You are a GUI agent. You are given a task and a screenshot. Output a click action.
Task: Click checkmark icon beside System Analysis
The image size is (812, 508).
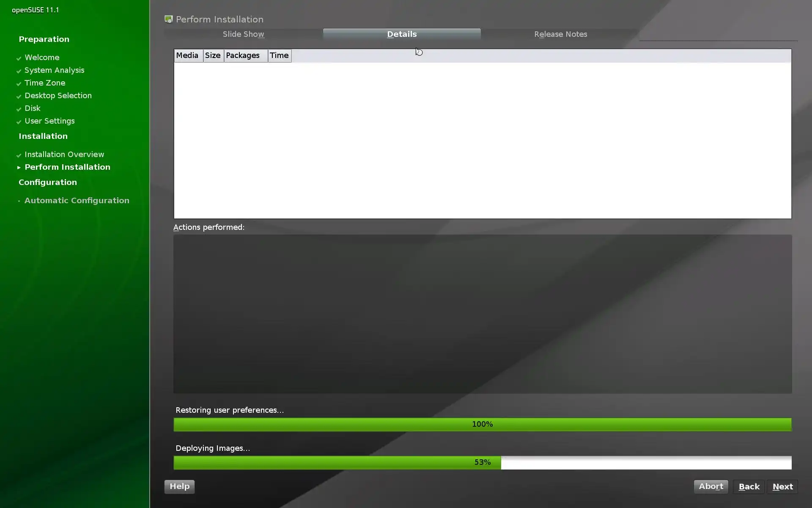coord(19,71)
